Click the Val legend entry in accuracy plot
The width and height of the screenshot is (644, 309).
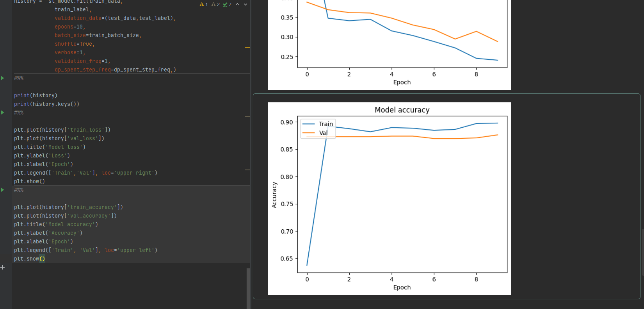click(315, 133)
